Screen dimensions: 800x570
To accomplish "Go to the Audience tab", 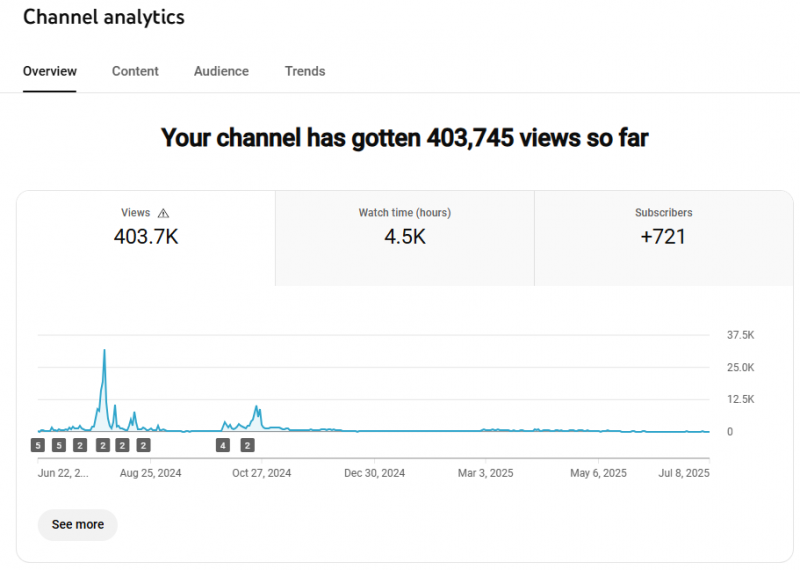I will pos(221,71).
